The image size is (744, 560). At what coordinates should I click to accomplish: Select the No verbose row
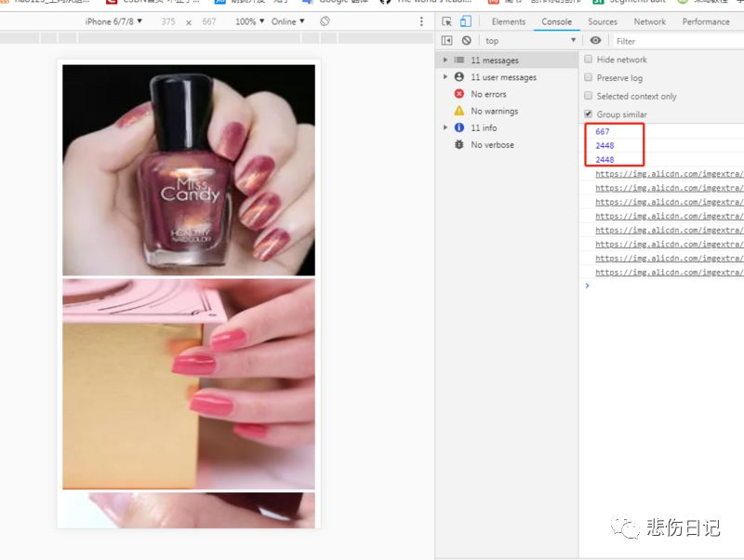[x=507, y=145]
